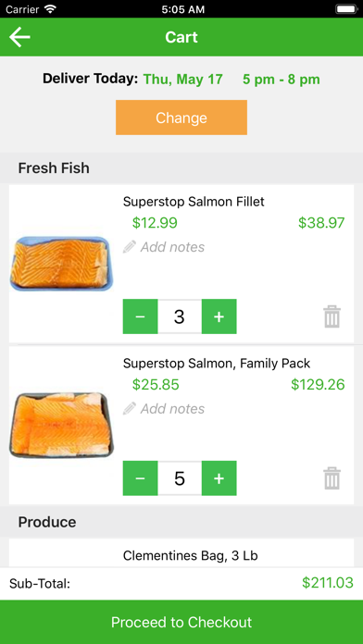Select the 5 pm - 8 pm time slot
This screenshot has height=644, width=363.
click(x=282, y=80)
